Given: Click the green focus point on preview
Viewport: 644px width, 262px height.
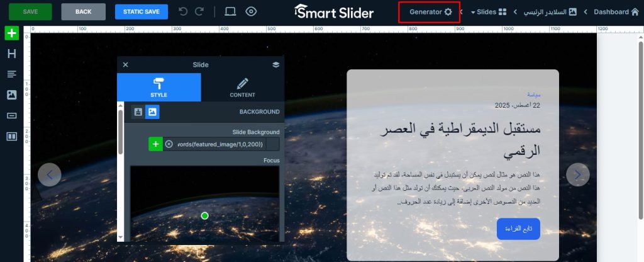Looking at the screenshot, I should point(204,216).
